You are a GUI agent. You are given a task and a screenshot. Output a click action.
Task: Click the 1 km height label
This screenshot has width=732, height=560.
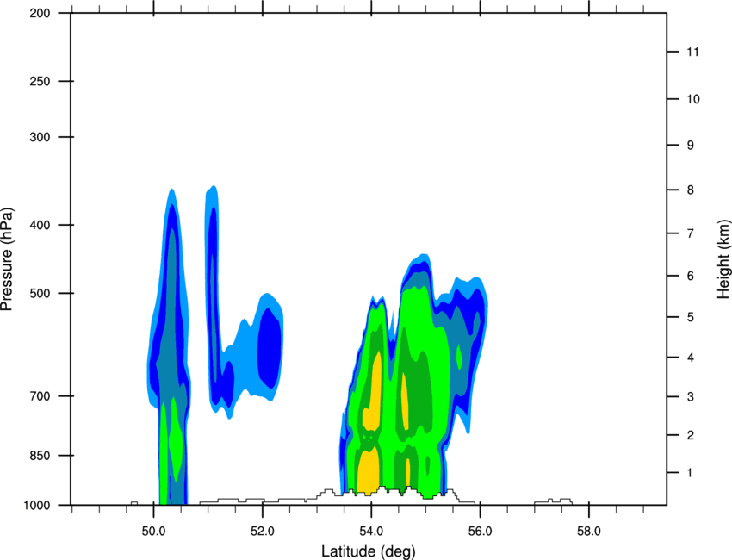[690, 473]
